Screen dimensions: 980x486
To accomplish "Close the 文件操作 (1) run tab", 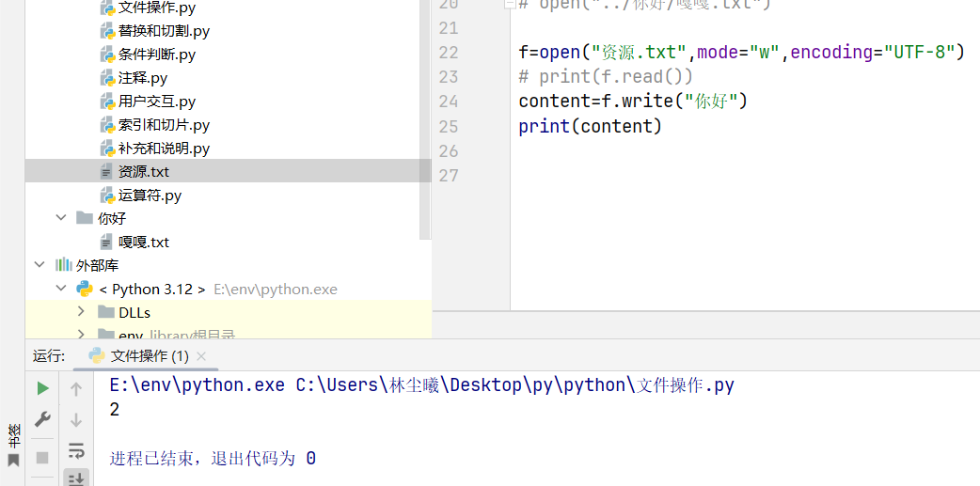I will pyautogui.click(x=200, y=356).
